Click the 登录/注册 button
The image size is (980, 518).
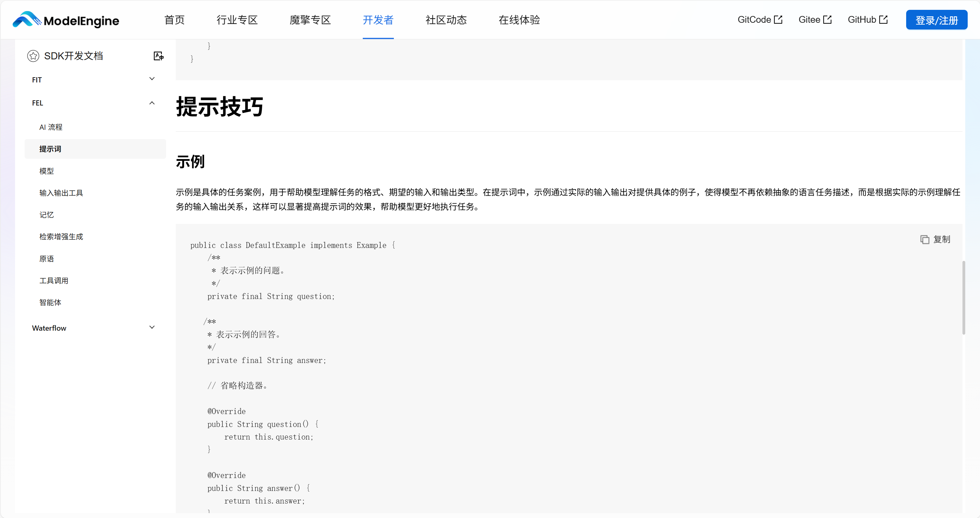pyautogui.click(x=937, y=19)
